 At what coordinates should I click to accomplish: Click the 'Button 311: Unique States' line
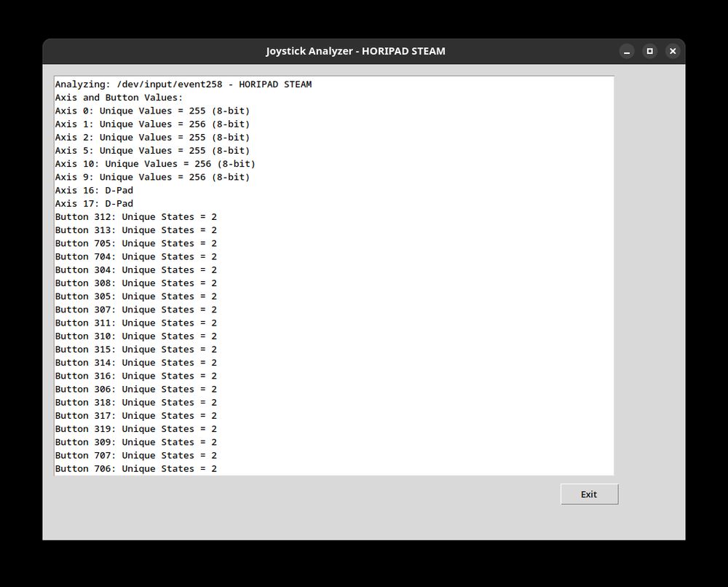[x=136, y=323]
